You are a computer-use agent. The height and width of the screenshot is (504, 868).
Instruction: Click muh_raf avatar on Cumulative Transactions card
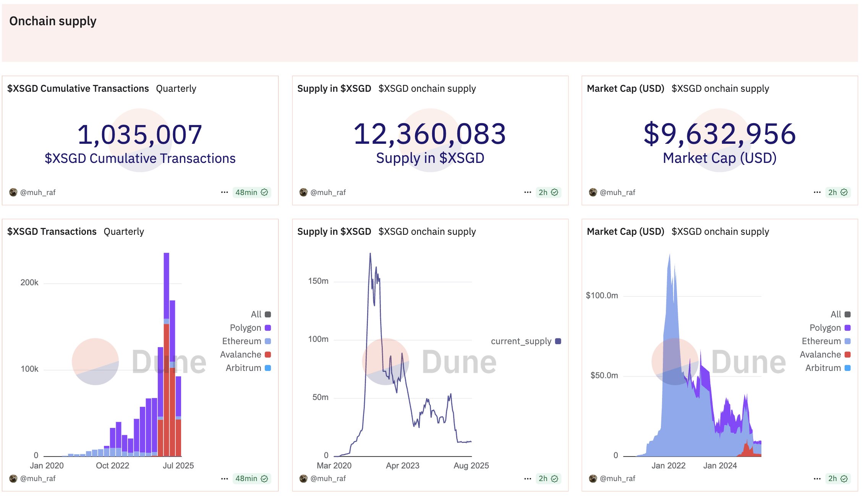point(13,192)
